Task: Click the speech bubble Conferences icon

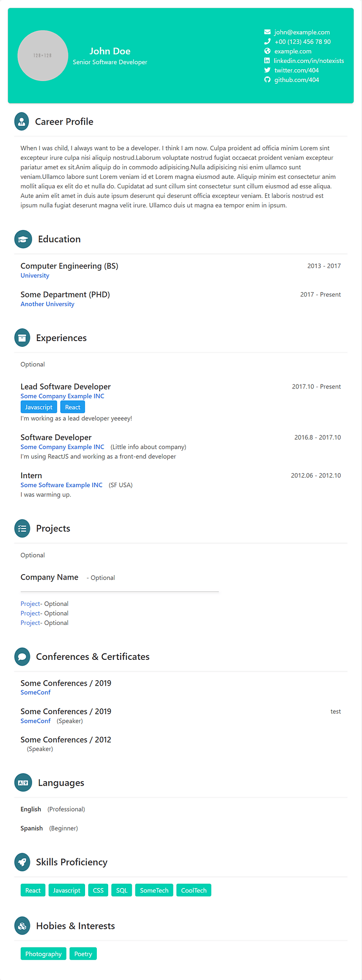Action: click(x=22, y=657)
